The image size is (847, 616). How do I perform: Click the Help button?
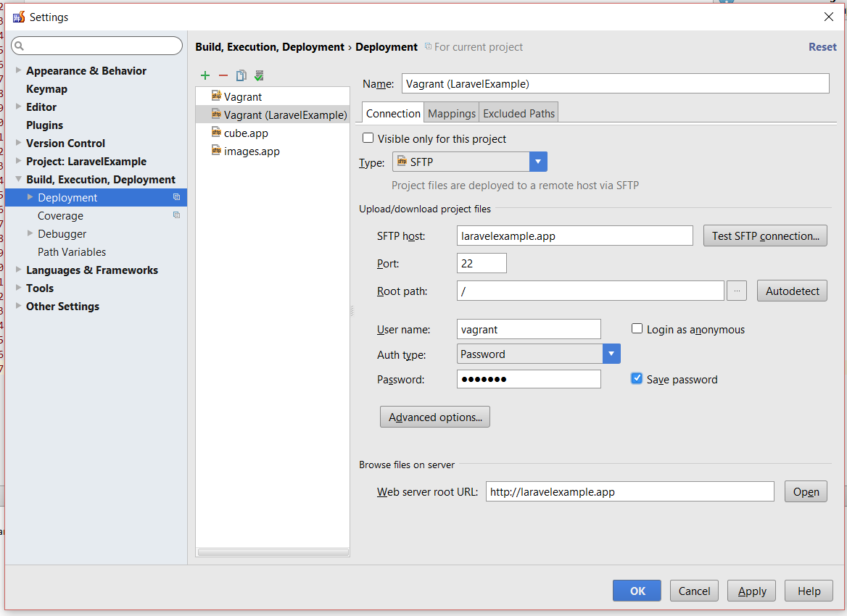809,591
